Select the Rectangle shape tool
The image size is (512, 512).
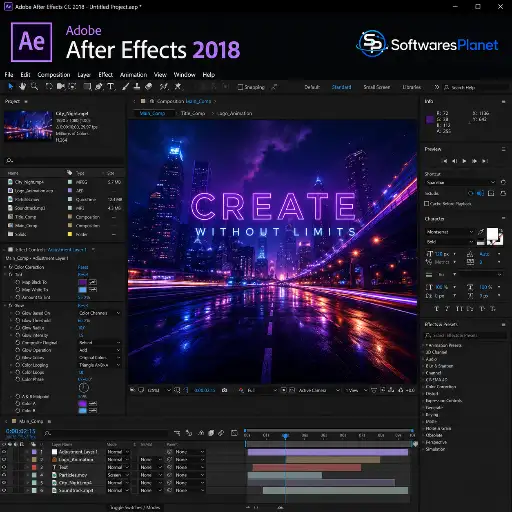(x=87, y=87)
